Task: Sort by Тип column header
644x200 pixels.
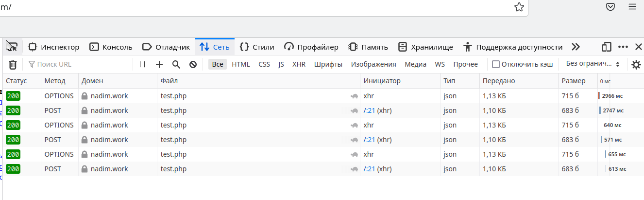Action: point(460,81)
